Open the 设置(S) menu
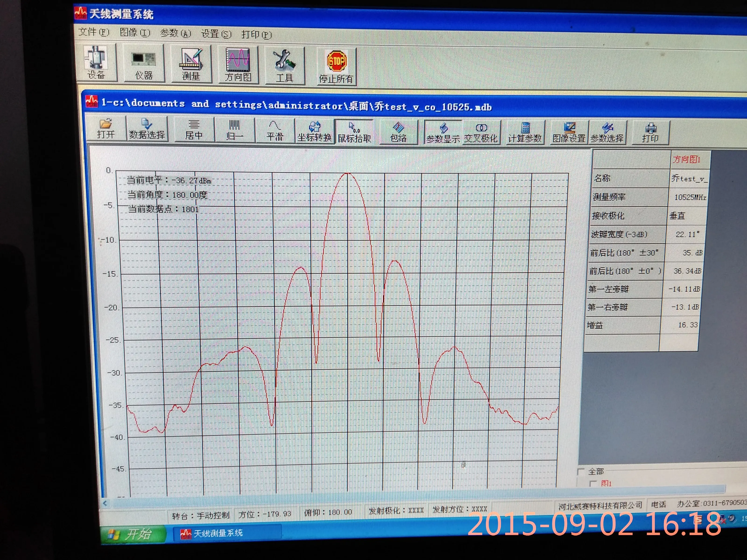 (216, 34)
